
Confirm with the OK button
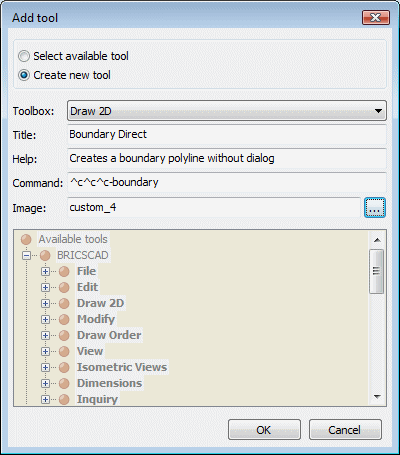pos(264,430)
